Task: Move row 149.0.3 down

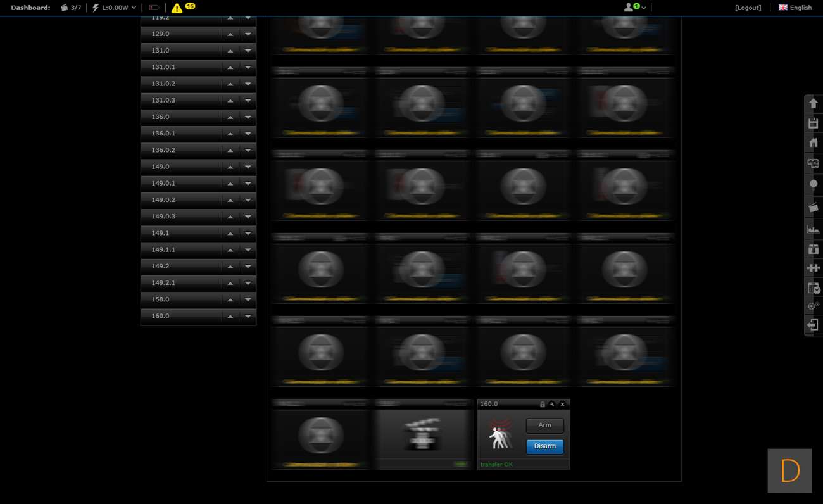Action: (248, 217)
